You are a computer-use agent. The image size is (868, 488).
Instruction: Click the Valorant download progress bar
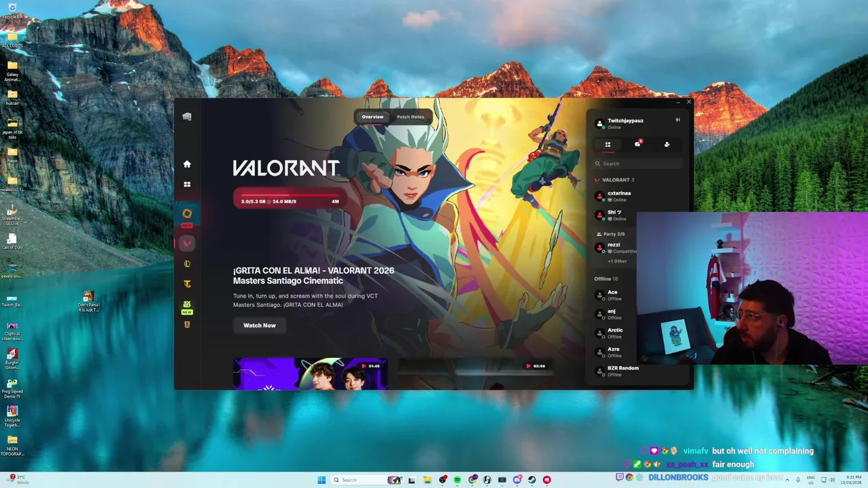tap(290, 199)
